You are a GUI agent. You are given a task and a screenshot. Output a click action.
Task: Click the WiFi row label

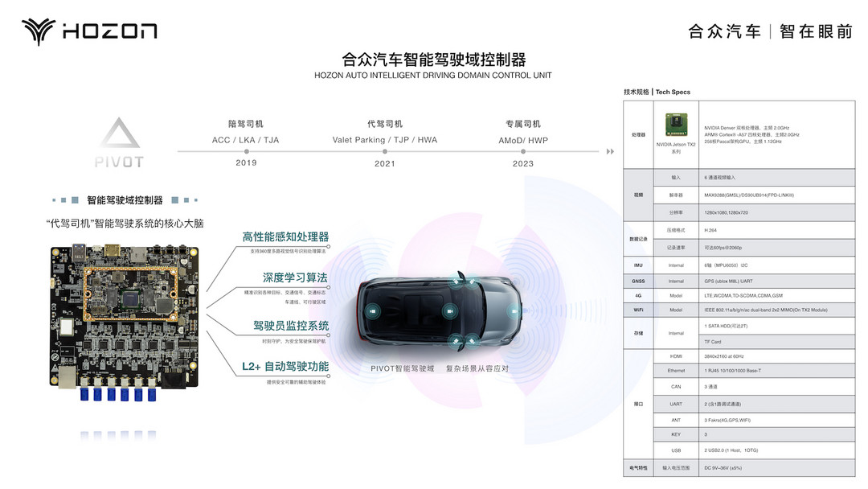point(638,310)
